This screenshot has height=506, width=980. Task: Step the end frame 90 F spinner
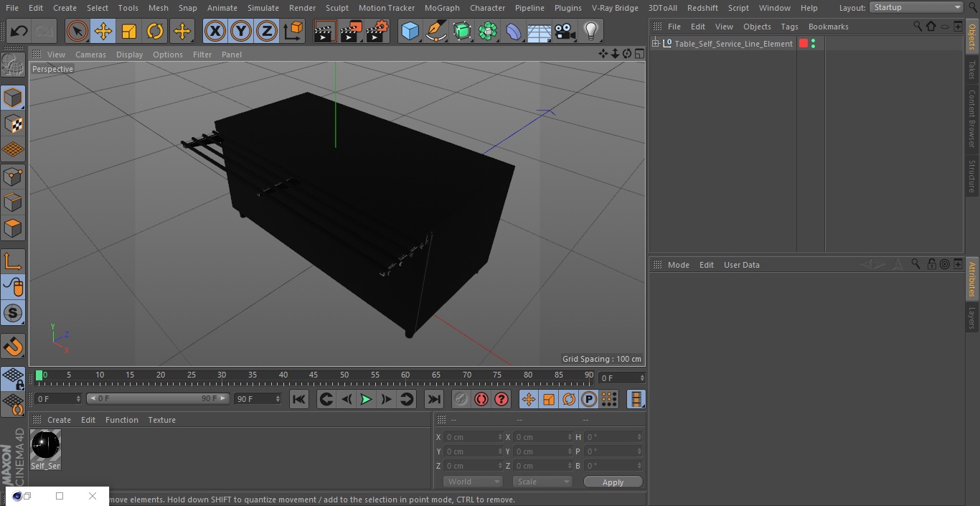pyautogui.click(x=278, y=398)
